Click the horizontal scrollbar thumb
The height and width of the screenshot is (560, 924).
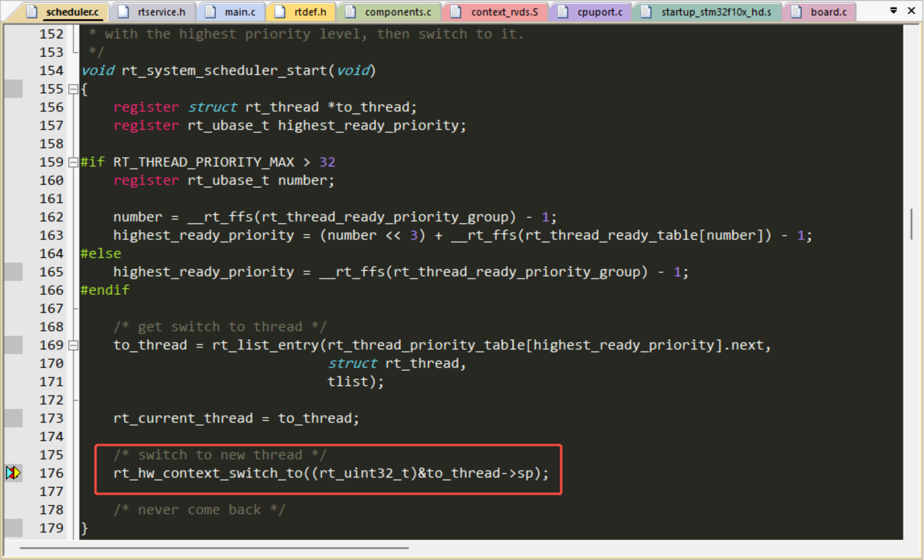[214, 548]
